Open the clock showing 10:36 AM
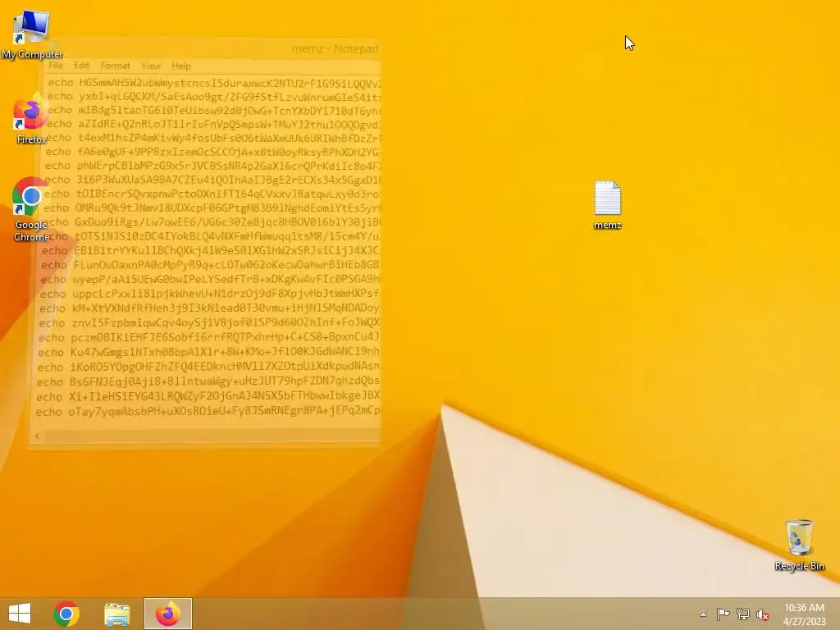The height and width of the screenshot is (630, 840). coord(804,614)
